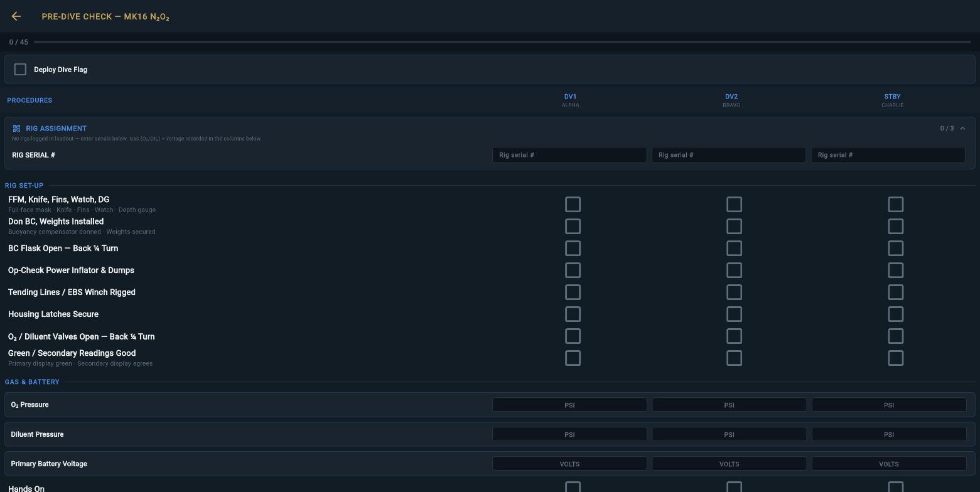Click the PRE-DIVE CHECK — MK16 title
This screenshot has width=980, height=492.
point(105,17)
